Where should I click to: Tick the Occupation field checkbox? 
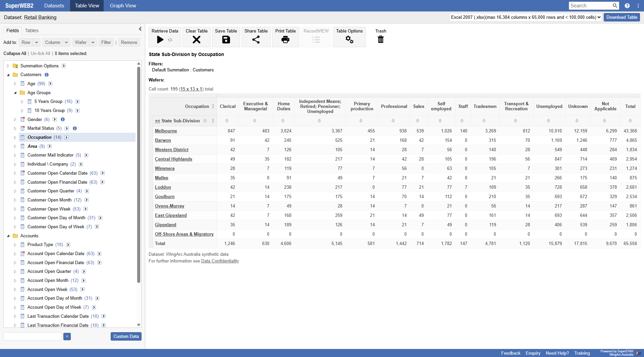(x=23, y=137)
